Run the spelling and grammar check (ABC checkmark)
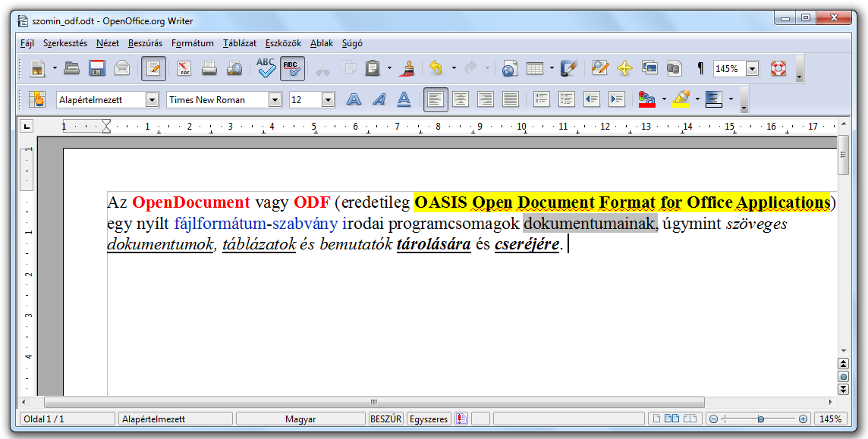868x439 pixels. [x=266, y=68]
